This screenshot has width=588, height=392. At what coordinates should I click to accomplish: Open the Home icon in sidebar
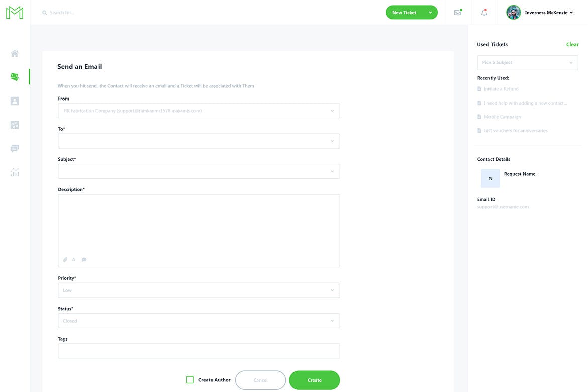(15, 53)
